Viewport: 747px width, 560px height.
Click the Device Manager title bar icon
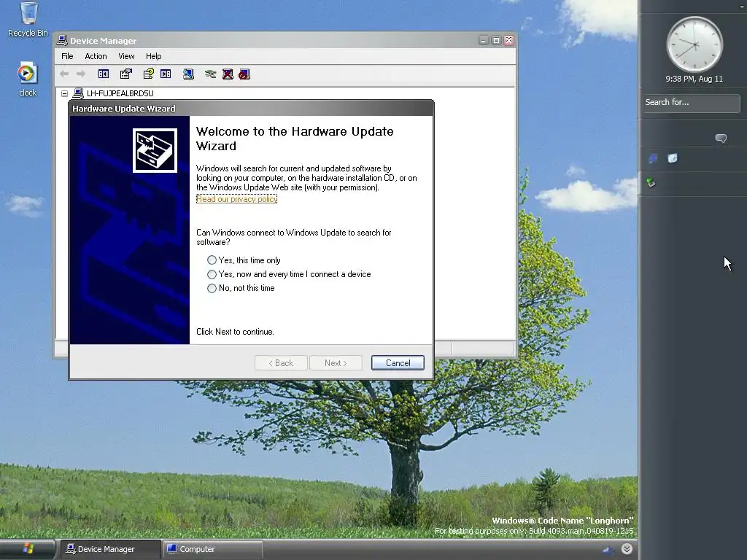62,41
